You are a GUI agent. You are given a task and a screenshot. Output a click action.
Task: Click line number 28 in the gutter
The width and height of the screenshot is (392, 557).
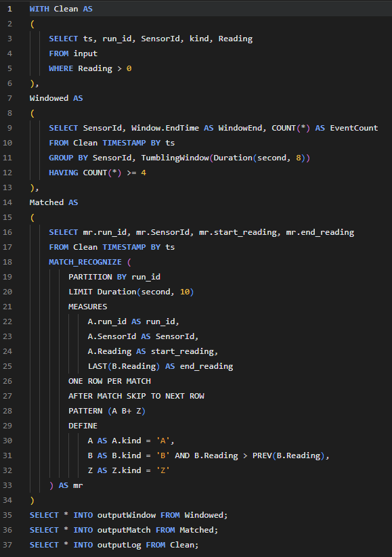click(7, 411)
